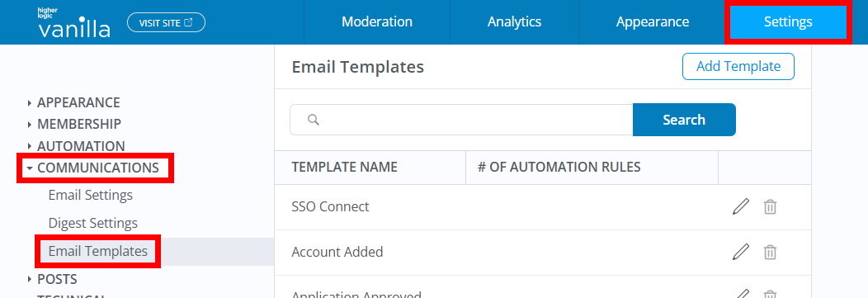Click the Email Templates page heading
Screen dimensions: 868x298
pos(357,67)
